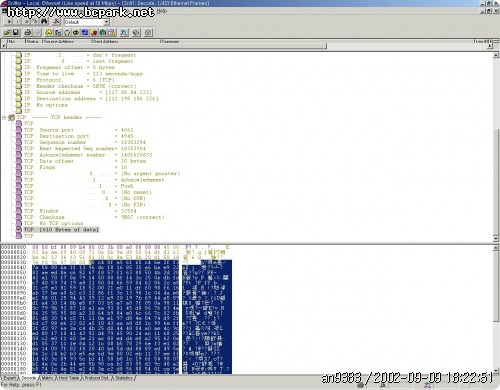Select the IP Time to live row
500x390 pixels.
(83, 74)
